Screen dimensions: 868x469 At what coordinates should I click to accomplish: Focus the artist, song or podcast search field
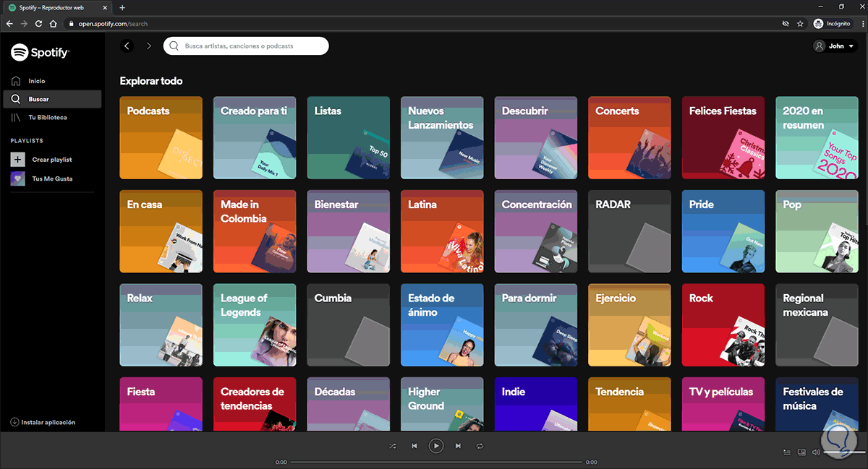pos(246,46)
